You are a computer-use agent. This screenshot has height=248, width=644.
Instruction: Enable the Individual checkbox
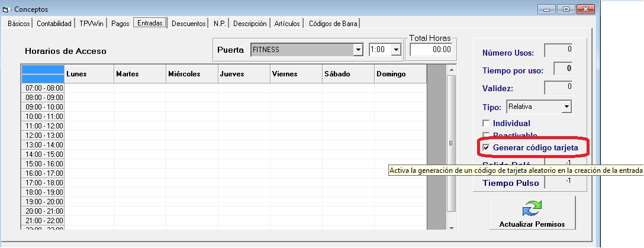click(487, 123)
